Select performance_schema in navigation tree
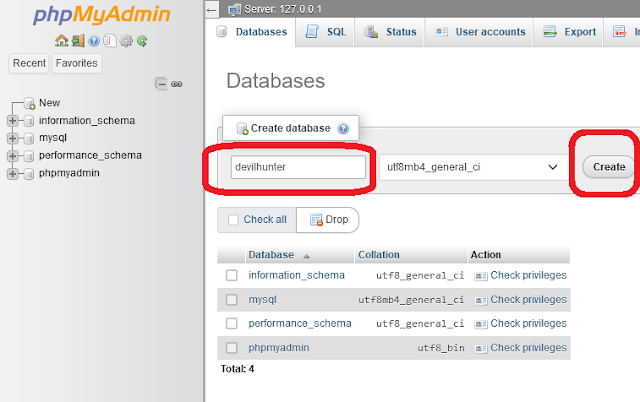640x402 pixels. pyautogui.click(x=90, y=156)
